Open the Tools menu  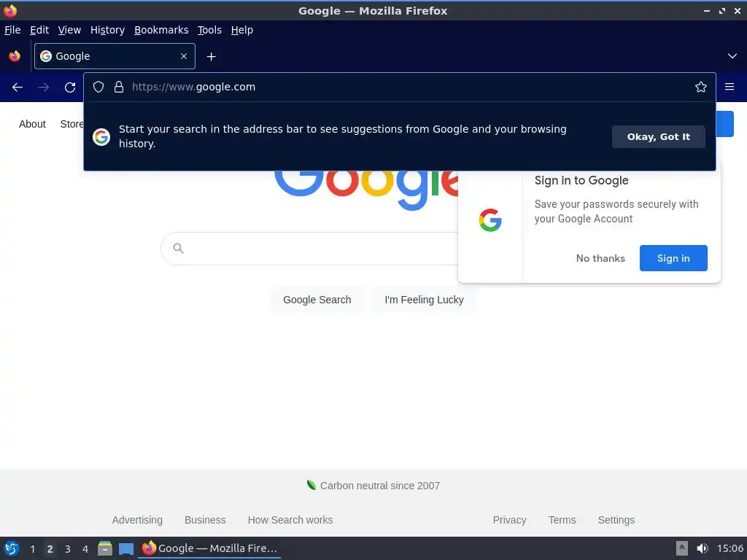click(x=209, y=30)
